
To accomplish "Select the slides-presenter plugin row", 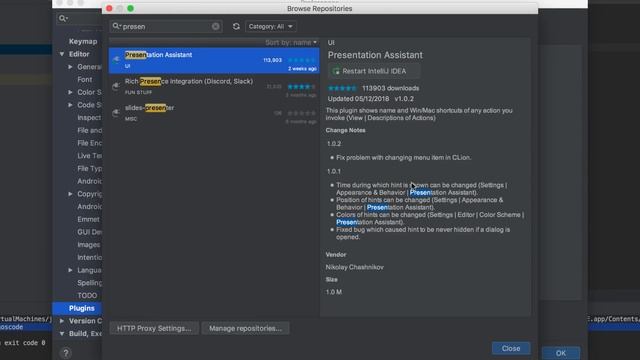I will click(214, 113).
